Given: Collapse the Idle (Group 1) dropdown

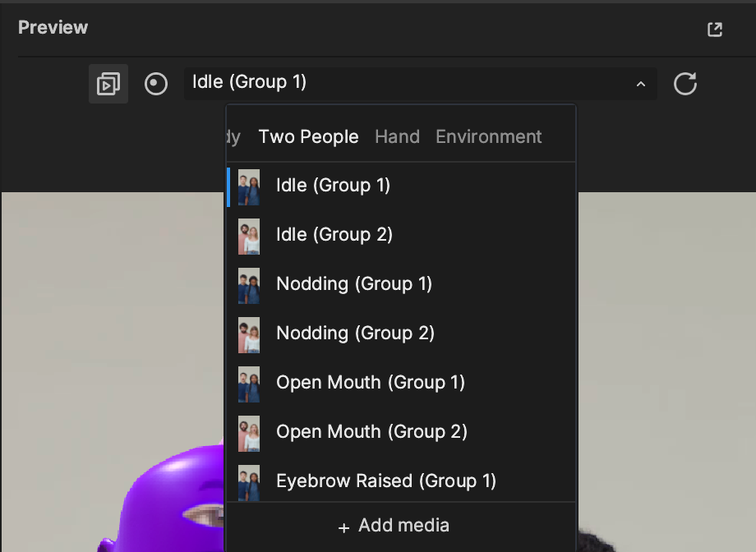Looking at the screenshot, I should pyautogui.click(x=421, y=84).
